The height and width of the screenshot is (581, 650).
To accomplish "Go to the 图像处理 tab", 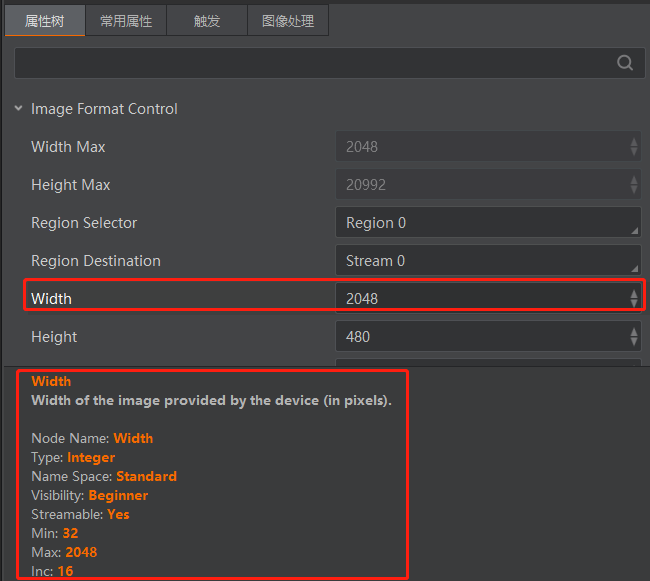I will coord(288,21).
